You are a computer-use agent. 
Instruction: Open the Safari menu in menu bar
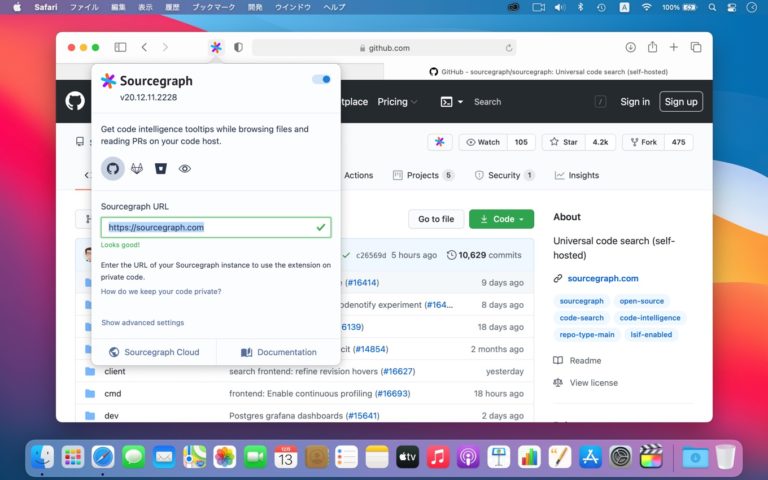46,7
